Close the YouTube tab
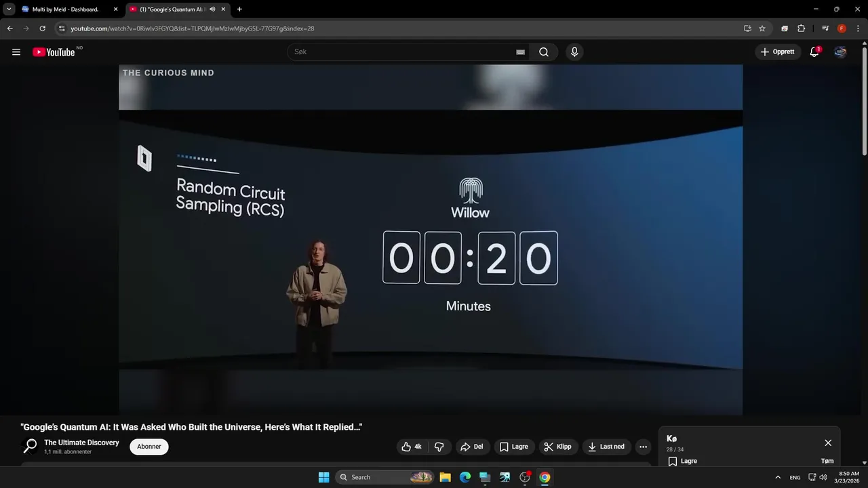Image resolution: width=868 pixels, height=488 pixels. click(x=223, y=9)
